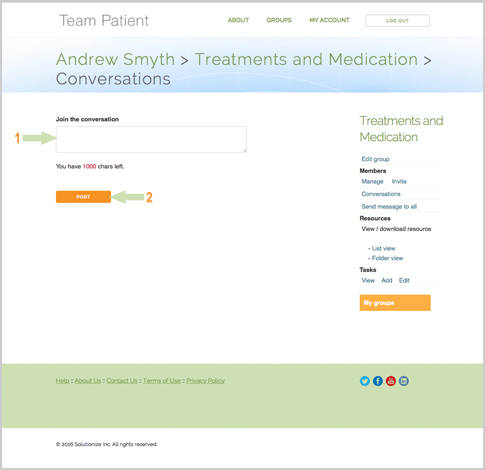Click the Join the conversation text box
The image size is (485, 470).
pos(151,139)
